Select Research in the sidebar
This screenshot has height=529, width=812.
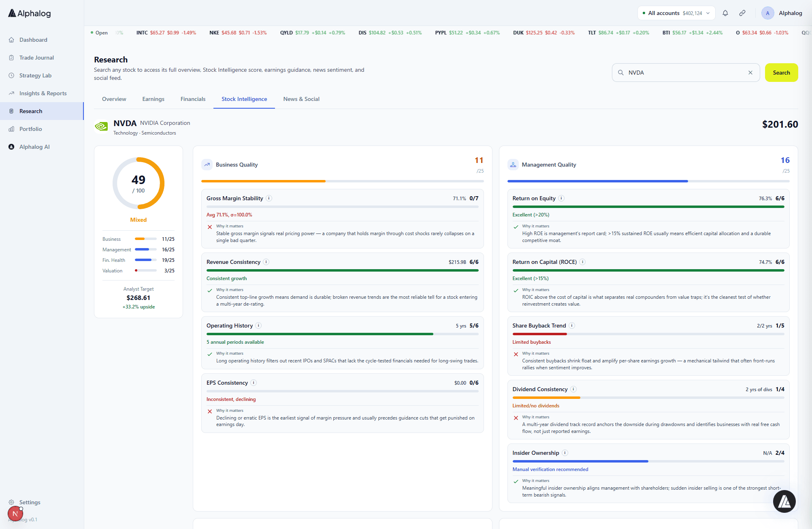[42, 111]
